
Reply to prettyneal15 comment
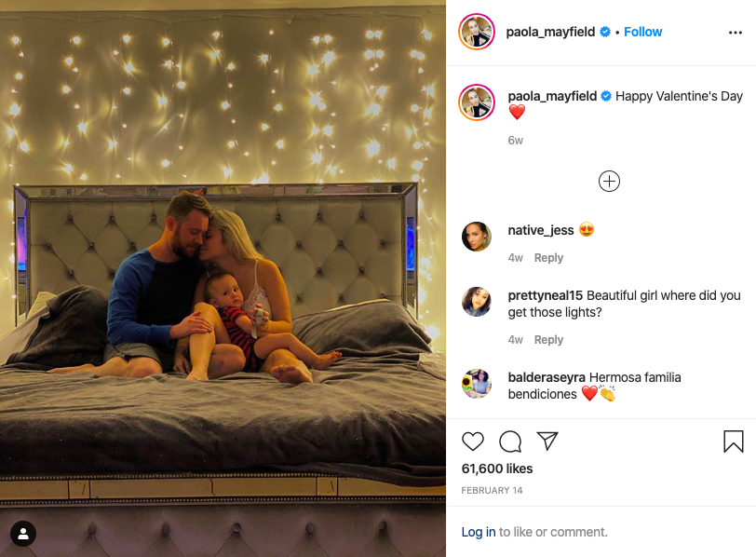pyautogui.click(x=548, y=340)
